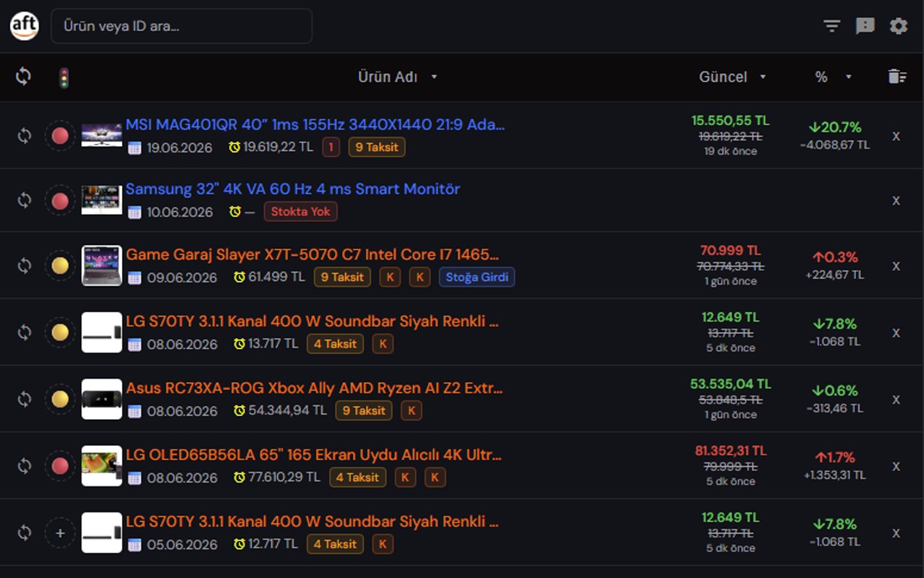Toggle the yellow status circle for Asus ROG Xbox Ally

[60, 399]
